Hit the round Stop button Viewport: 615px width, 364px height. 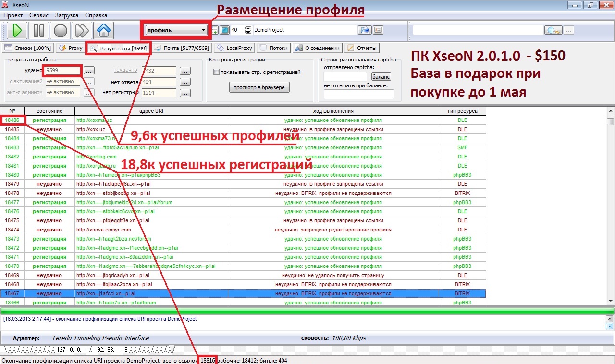pos(61,31)
